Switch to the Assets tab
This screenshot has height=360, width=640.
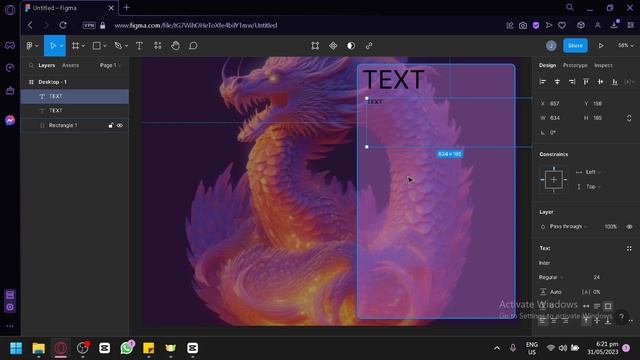tap(70, 65)
